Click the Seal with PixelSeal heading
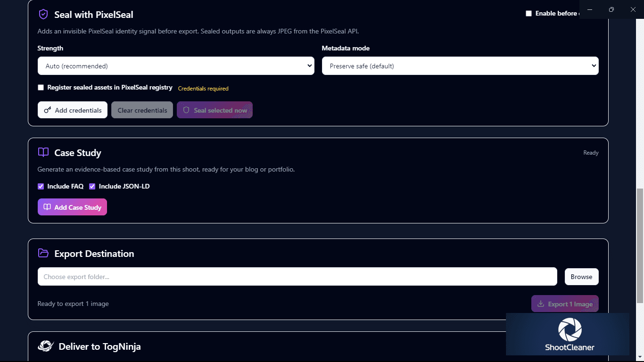The height and width of the screenshot is (362, 644). (94, 15)
